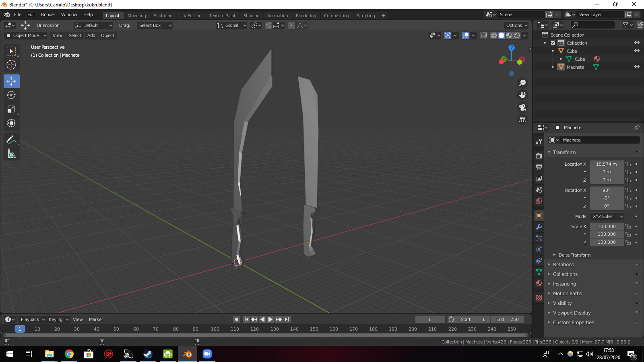Image resolution: width=644 pixels, height=362 pixels.
Task: Open the Modifier properties wrench tab
Action: click(x=539, y=227)
